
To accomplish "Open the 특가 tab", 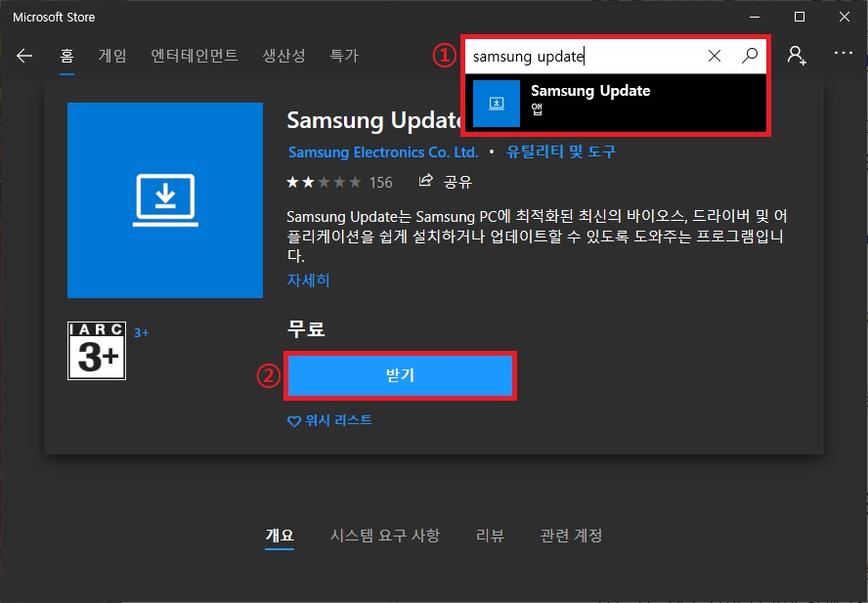I will click(x=344, y=56).
